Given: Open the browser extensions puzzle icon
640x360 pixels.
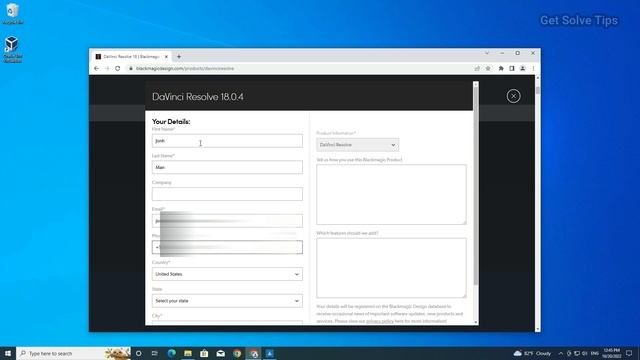Looking at the screenshot, I should [x=501, y=69].
